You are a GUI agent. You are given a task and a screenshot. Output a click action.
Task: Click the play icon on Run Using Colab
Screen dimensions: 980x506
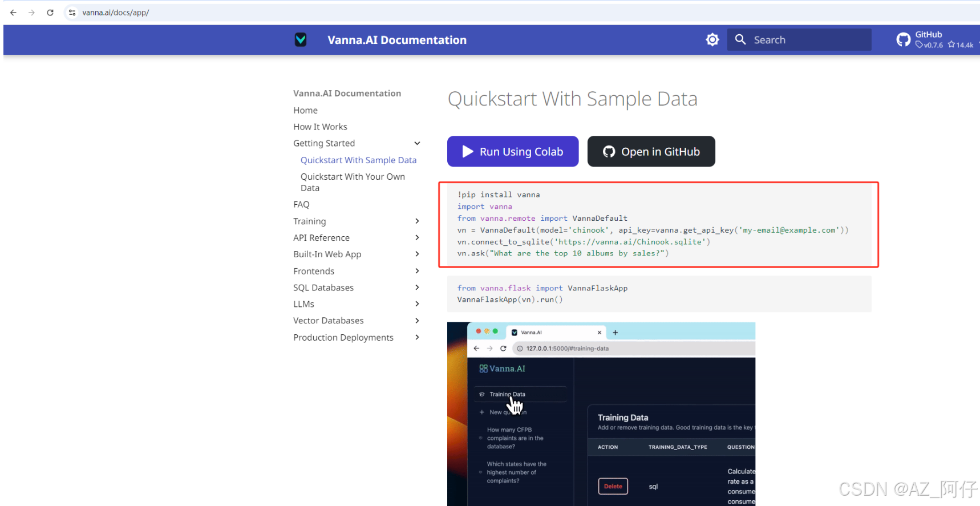click(x=468, y=151)
